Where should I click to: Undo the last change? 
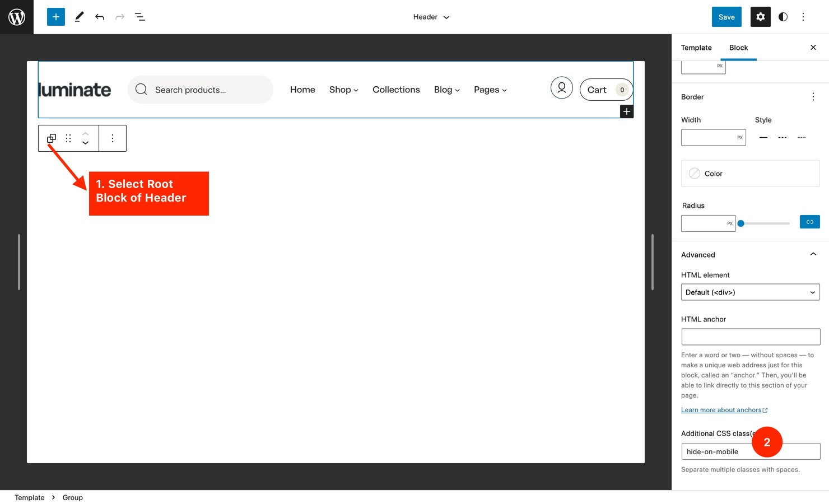99,17
